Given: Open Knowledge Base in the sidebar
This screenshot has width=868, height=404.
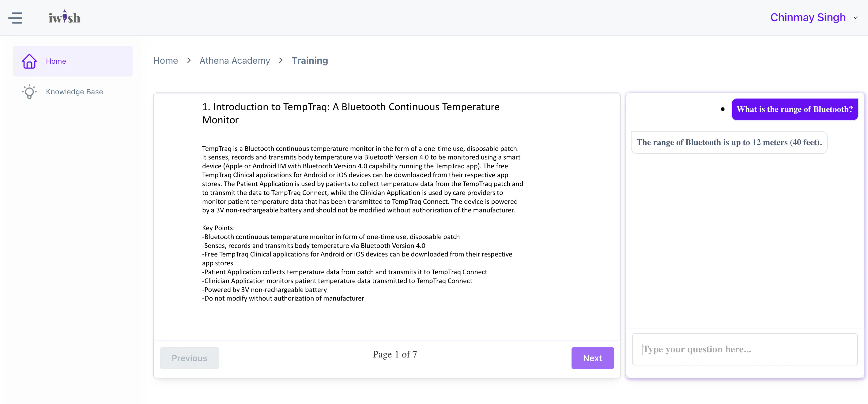Looking at the screenshot, I should coord(73,92).
